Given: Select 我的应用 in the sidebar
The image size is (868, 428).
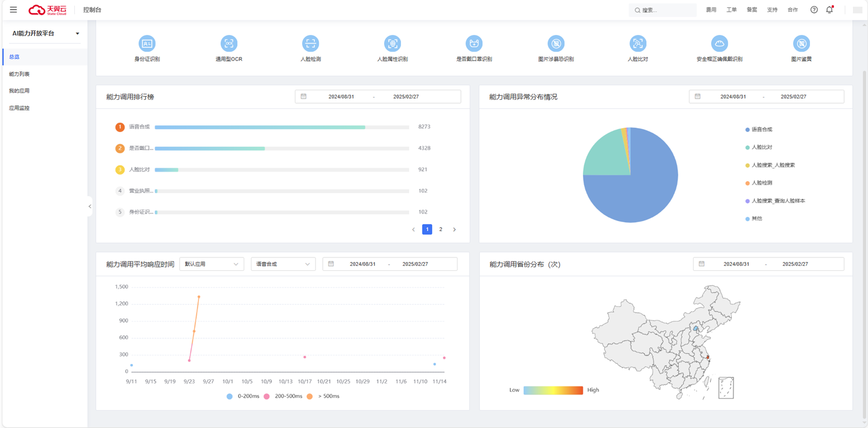Looking at the screenshot, I should 45,91.
